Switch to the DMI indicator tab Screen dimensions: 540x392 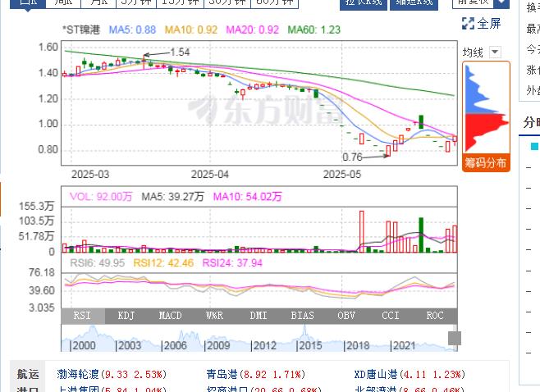click(259, 316)
